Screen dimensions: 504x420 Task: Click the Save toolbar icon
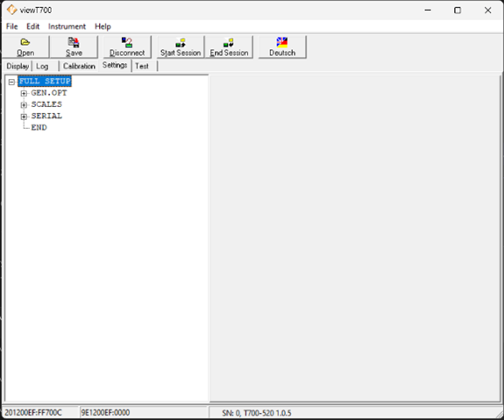(x=74, y=42)
